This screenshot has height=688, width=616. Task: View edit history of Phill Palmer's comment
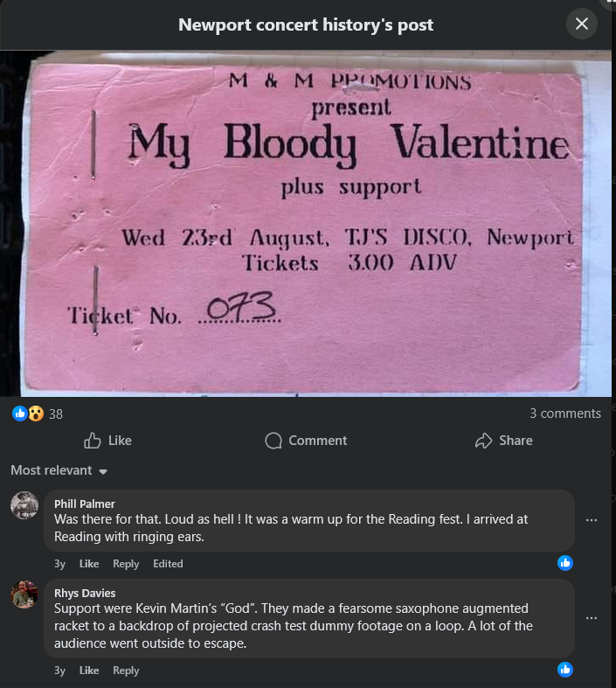168,564
